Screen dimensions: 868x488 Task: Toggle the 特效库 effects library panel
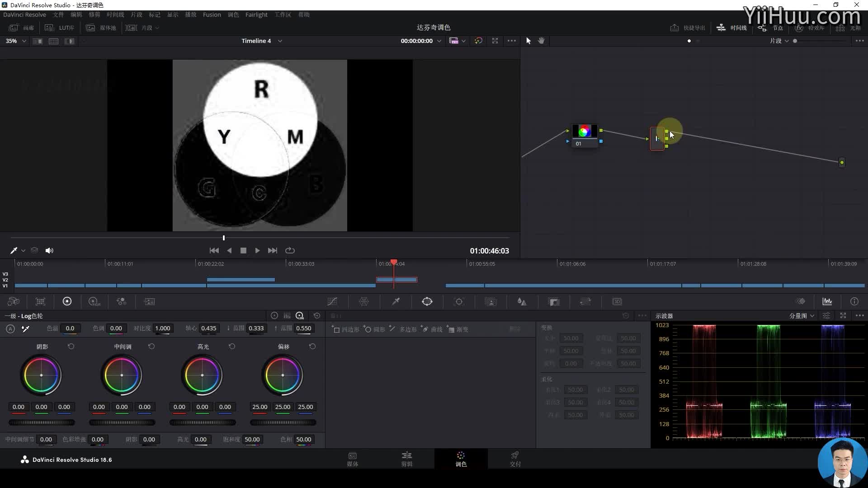pyautogui.click(x=810, y=28)
